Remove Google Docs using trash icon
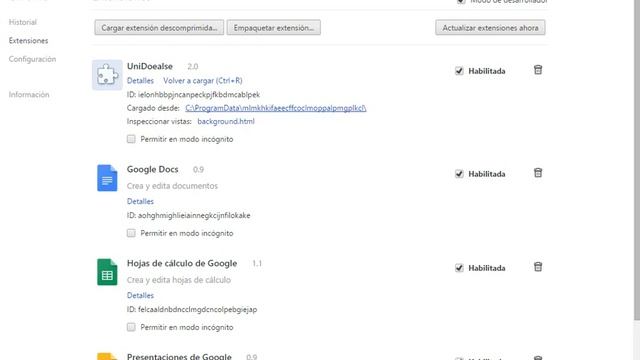The width and height of the screenshot is (640, 360). point(538,173)
